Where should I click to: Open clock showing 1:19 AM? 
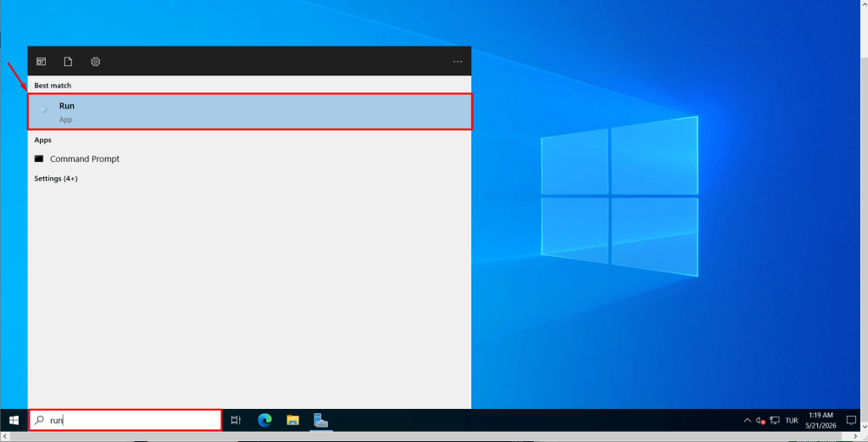821,421
